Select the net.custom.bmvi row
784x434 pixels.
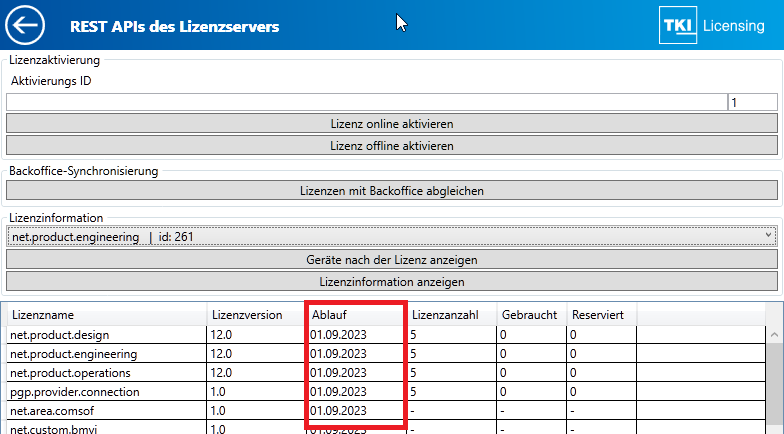386,428
